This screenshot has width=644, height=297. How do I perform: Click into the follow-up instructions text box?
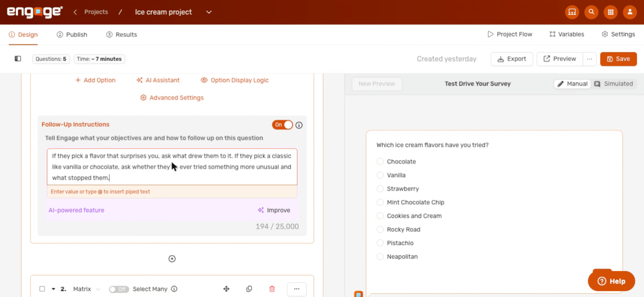[172, 167]
